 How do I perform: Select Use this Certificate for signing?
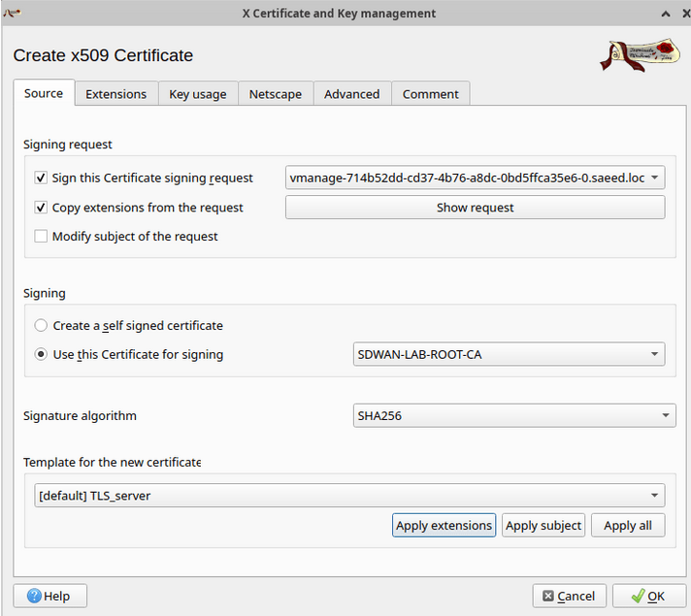tap(41, 354)
